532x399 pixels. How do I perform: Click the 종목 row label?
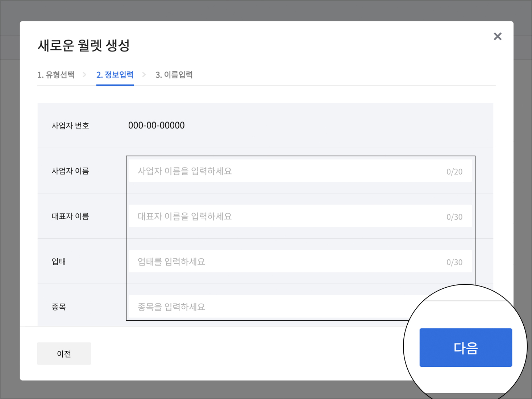point(59,307)
